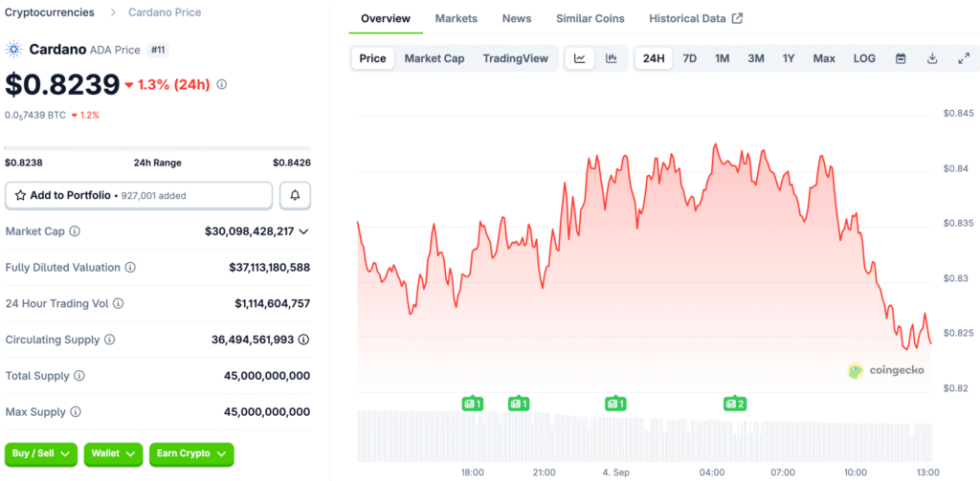Screen dimensions: 980x481
Task: Click the $1,114,604,757 trading volume value
Action: click(273, 303)
